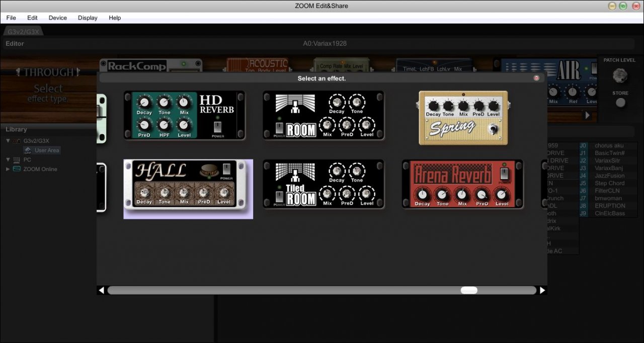
Task: Click the PreD knob on HD Reverb
Action: 144,124
